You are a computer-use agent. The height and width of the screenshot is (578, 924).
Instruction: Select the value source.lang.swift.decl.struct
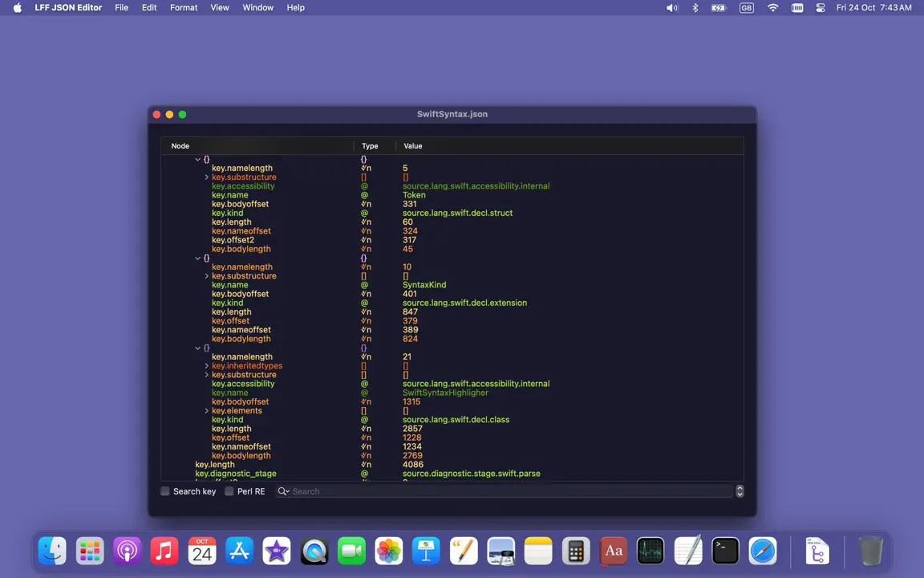458,213
